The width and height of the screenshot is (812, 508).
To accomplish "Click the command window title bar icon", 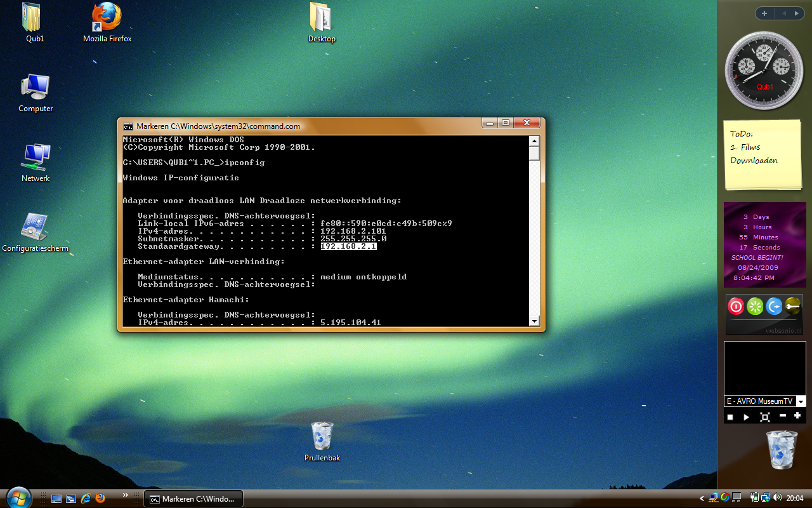I will [128, 126].
